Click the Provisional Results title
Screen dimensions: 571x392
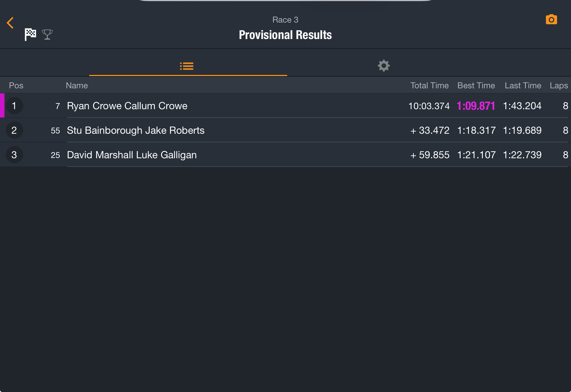tap(285, 35)
